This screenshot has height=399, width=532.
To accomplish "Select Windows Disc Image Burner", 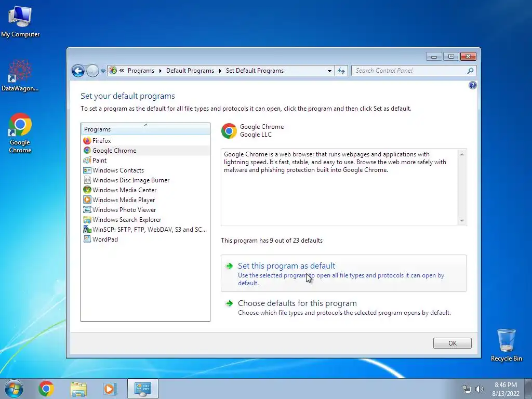I will coord(145,180).
